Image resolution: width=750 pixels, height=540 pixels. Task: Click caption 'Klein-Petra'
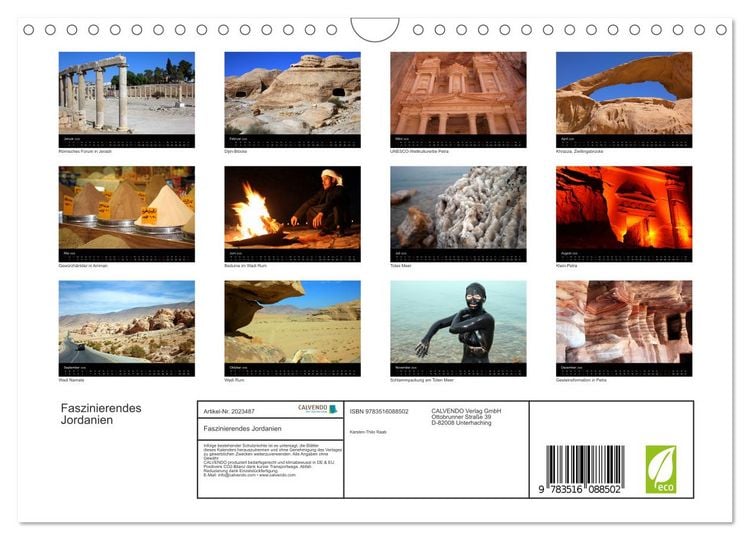coord(567,265)
